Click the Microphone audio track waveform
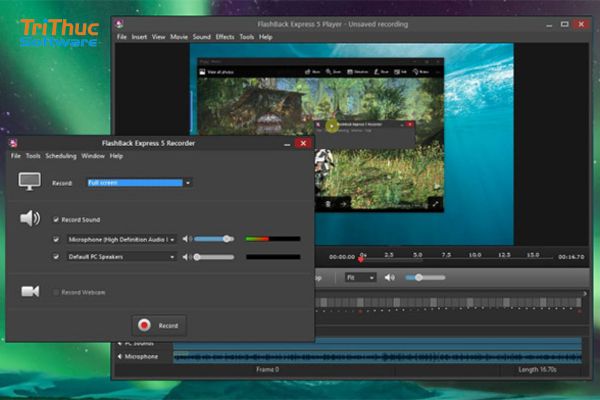The width and height of the screenshot is (600, 400). tap(378, 357)
